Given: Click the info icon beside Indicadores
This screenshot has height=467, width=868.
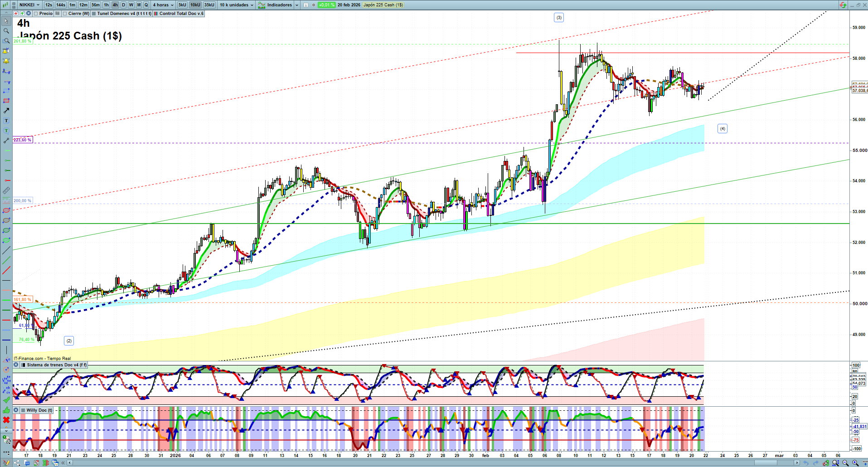Looking at the screenshot, I should click(306, 5).
